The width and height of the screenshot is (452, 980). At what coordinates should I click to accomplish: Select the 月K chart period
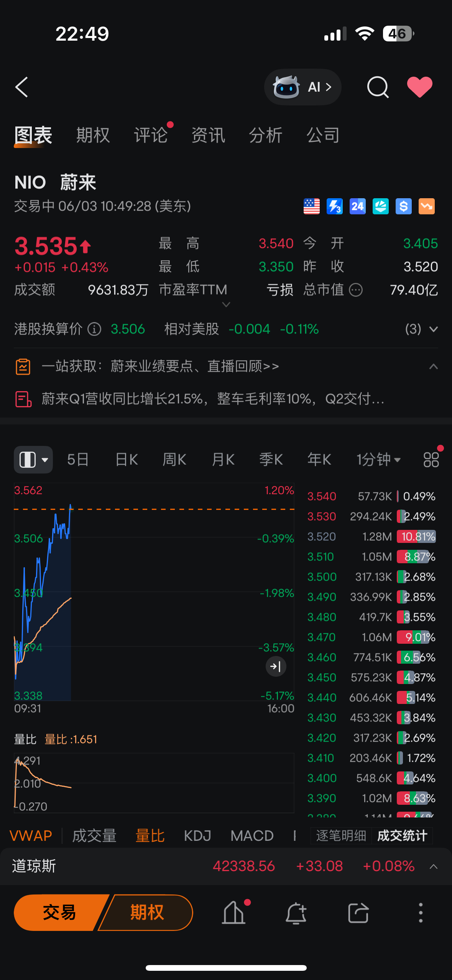(x=223, y=459)
